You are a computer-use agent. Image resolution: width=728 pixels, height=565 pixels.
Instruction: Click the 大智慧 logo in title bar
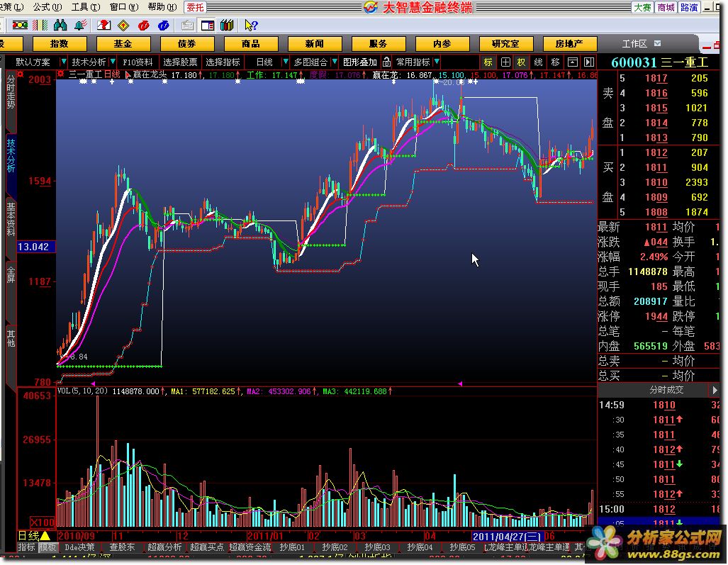tap(371, 7)
